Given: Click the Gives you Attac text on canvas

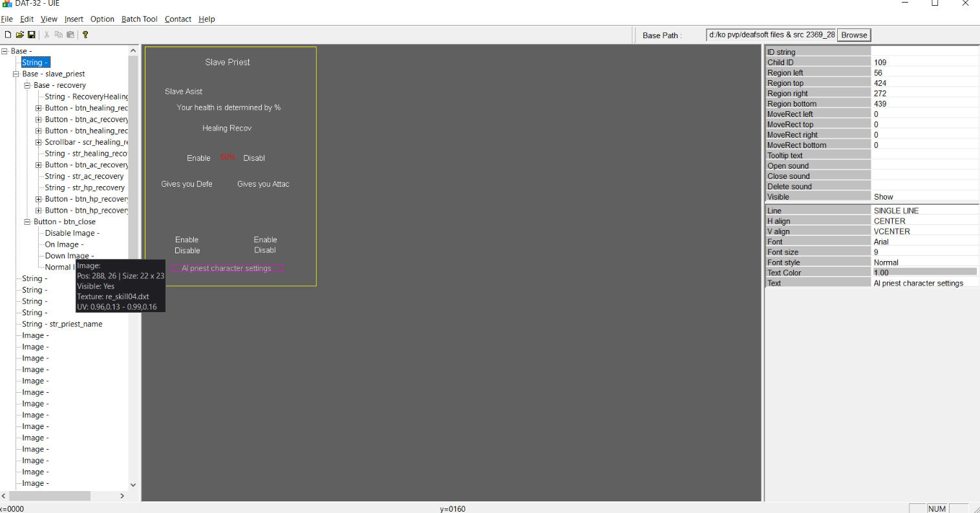Looking at the screenshot, I should pyautogui.click(x=263, y=184).
